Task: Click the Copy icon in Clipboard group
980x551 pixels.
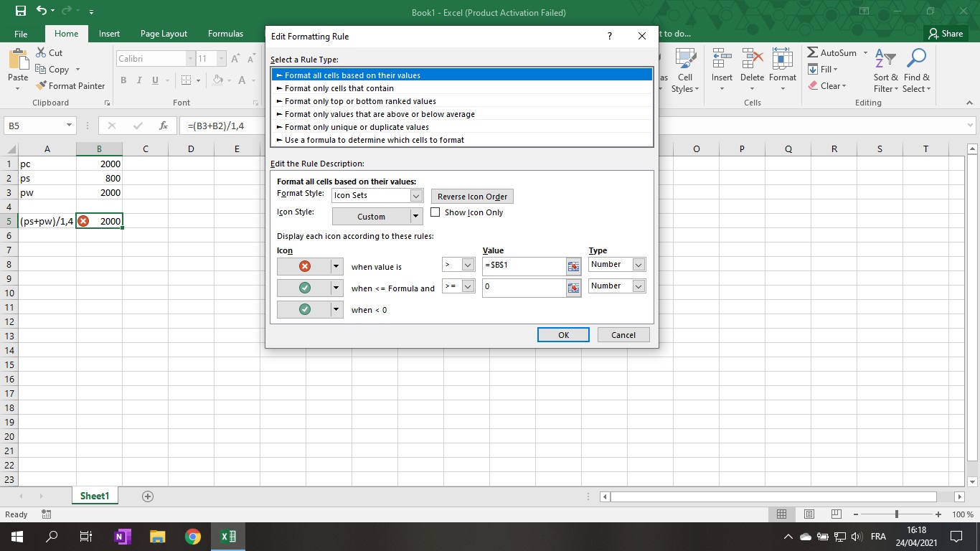Action: pyautogui.click(x=41, y=70)
